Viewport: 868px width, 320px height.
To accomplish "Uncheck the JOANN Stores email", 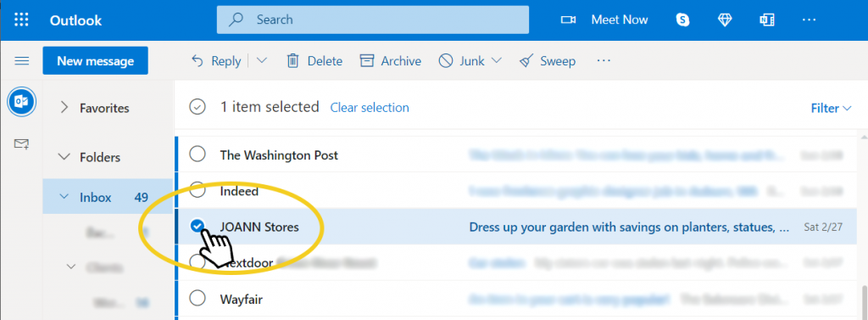I will point(197,227).
